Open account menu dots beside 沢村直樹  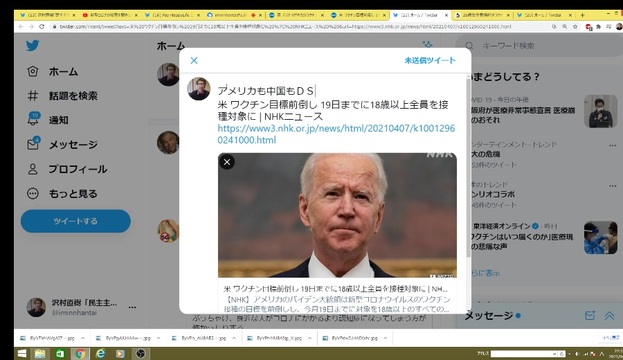click(x=132, y=307)
